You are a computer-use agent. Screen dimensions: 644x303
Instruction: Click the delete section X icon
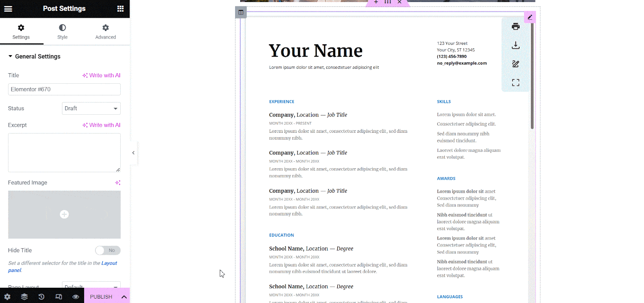coord(399,2)
